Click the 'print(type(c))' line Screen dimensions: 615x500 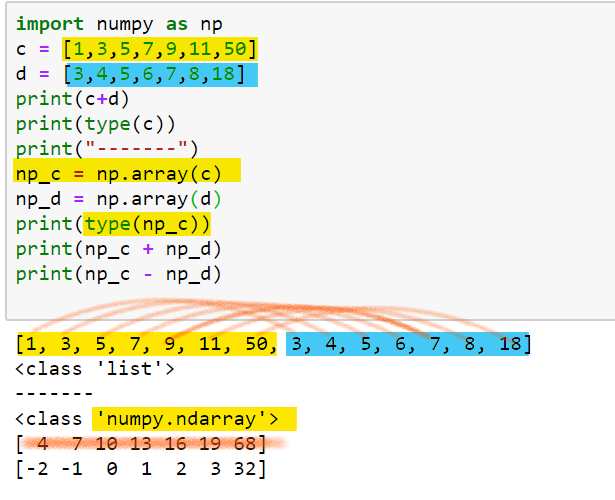point(95,124)
